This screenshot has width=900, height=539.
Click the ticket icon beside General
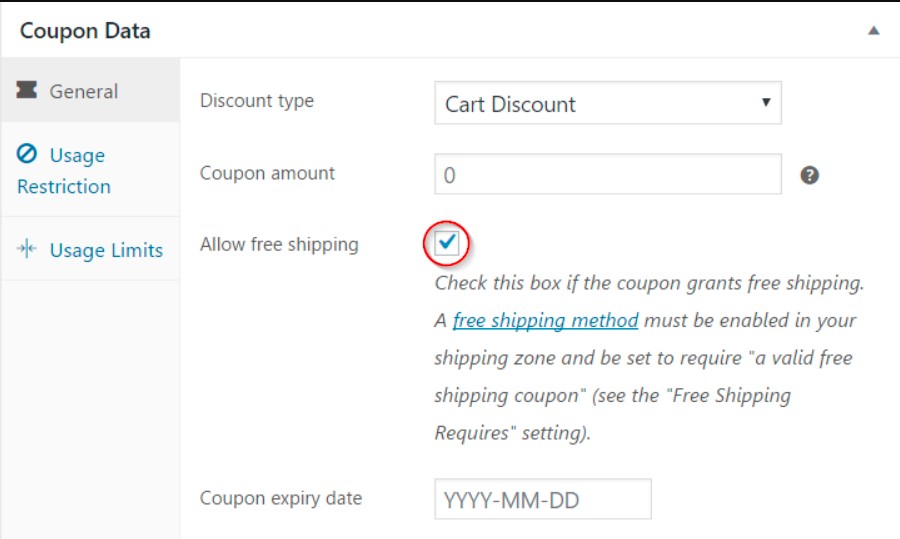point(27,91)
